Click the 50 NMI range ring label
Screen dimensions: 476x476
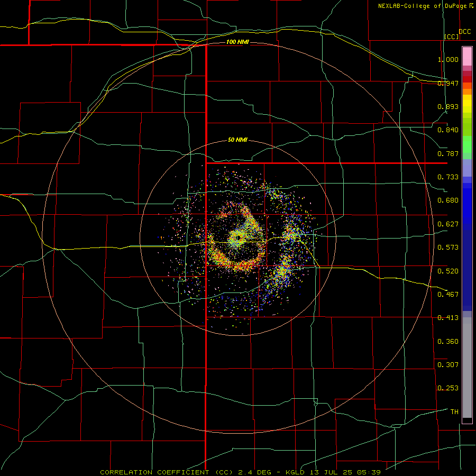click(x=237, y=140)
